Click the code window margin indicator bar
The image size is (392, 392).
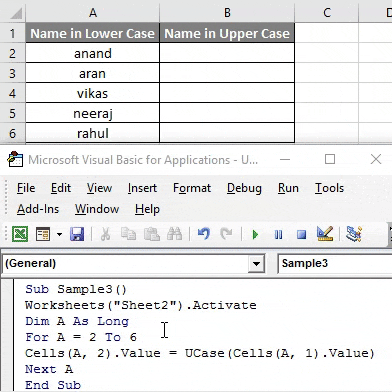pyautogui.click(x=7, y=335)
